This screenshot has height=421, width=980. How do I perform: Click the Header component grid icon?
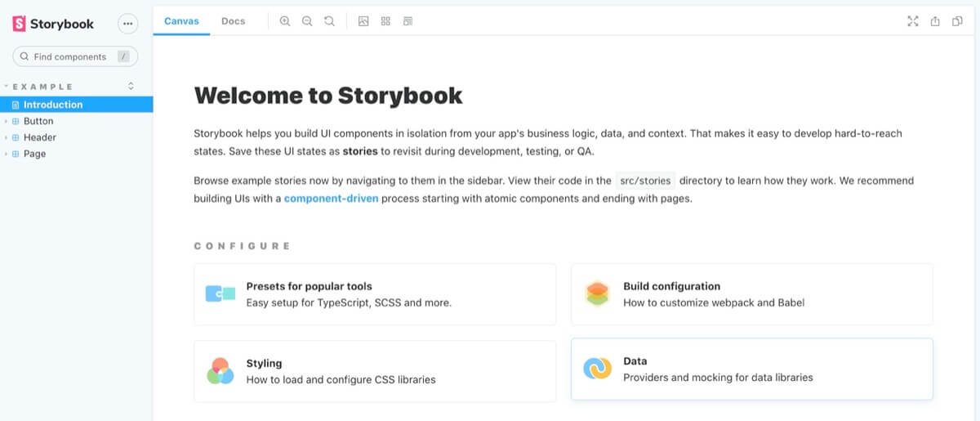coord(16,137)
